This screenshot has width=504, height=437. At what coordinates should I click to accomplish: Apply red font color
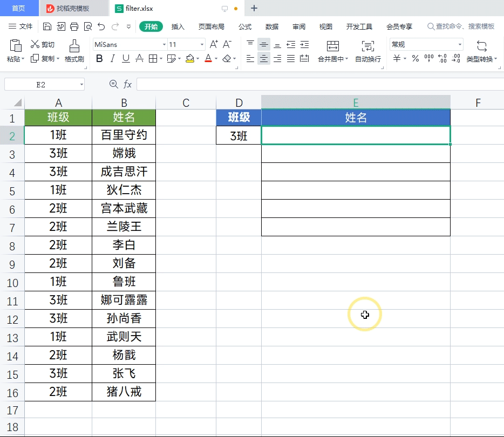(x=208, y=58)
